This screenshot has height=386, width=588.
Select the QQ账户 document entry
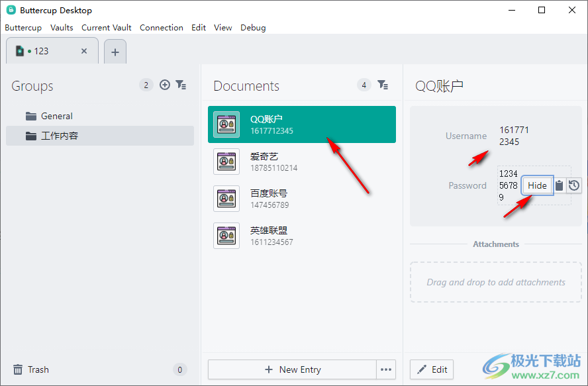pyautogui.click(x=302, y=124)
